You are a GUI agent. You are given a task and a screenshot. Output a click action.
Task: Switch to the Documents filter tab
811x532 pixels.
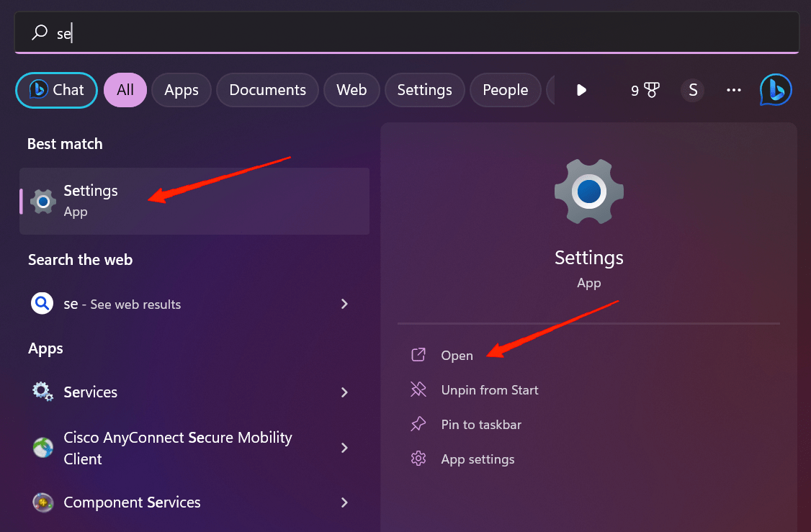pyautogui.click(x=267, y=90)
